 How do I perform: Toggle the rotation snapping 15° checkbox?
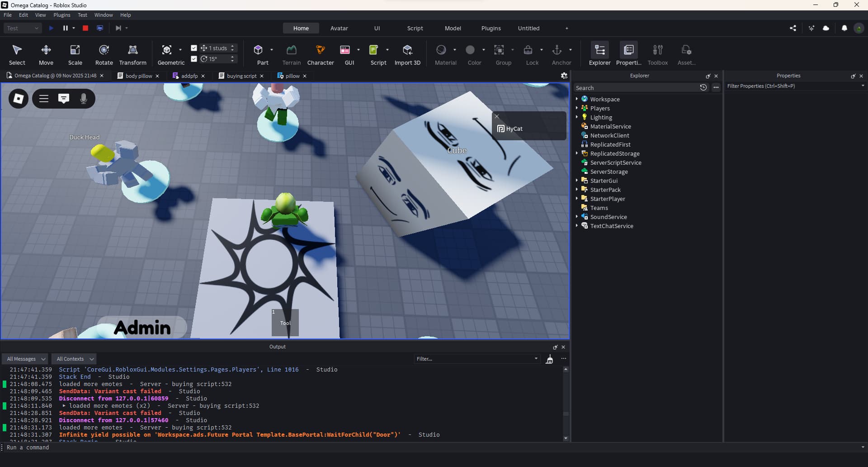[x=194, y=59]
